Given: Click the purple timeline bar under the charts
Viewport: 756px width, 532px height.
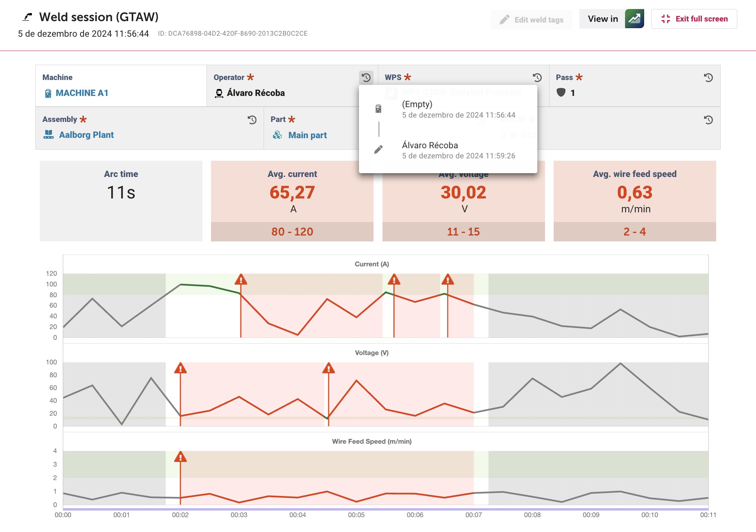Looking at the screenshot, I should pos(386,509).
